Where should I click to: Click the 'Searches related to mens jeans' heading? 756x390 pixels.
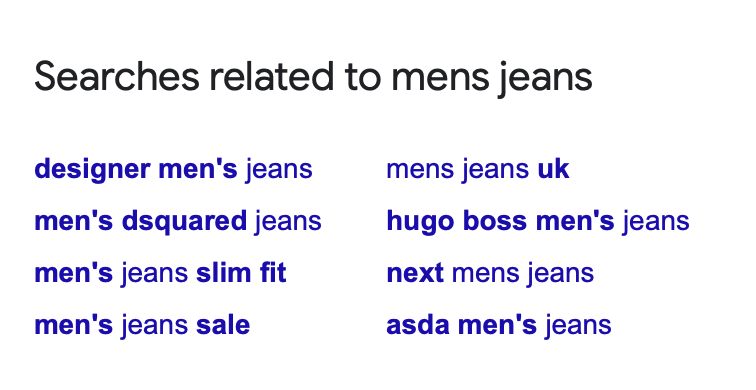313,77
